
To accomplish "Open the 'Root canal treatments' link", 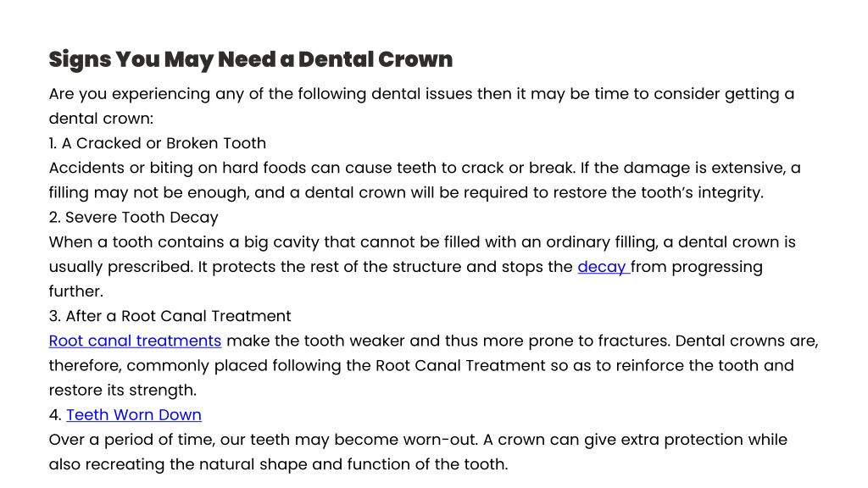I will point(135,341).
